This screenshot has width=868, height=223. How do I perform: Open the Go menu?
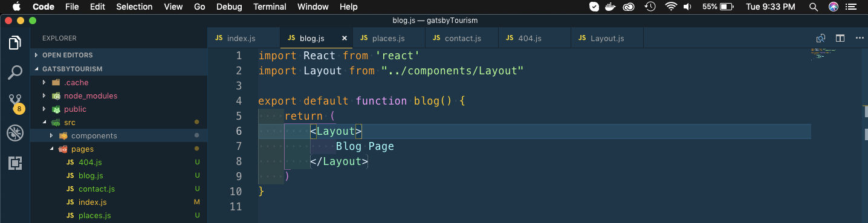pyautogui.click(x=200, y=7)
